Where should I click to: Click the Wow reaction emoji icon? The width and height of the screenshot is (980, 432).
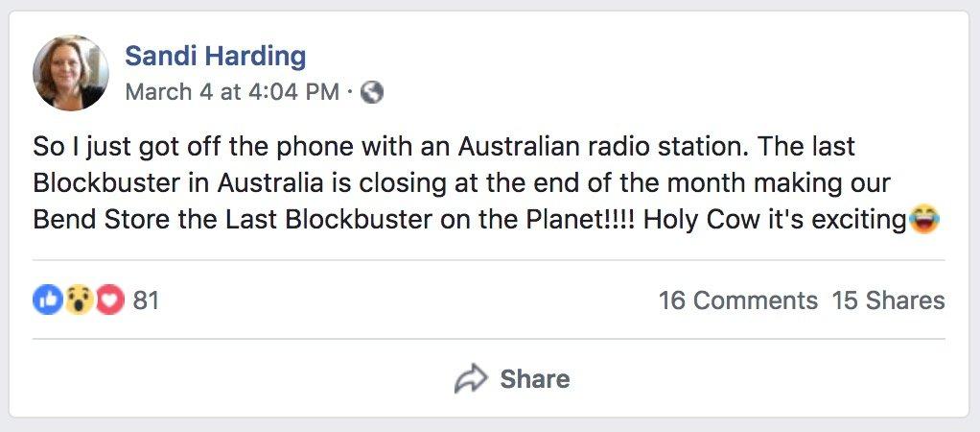pos(79,300)
